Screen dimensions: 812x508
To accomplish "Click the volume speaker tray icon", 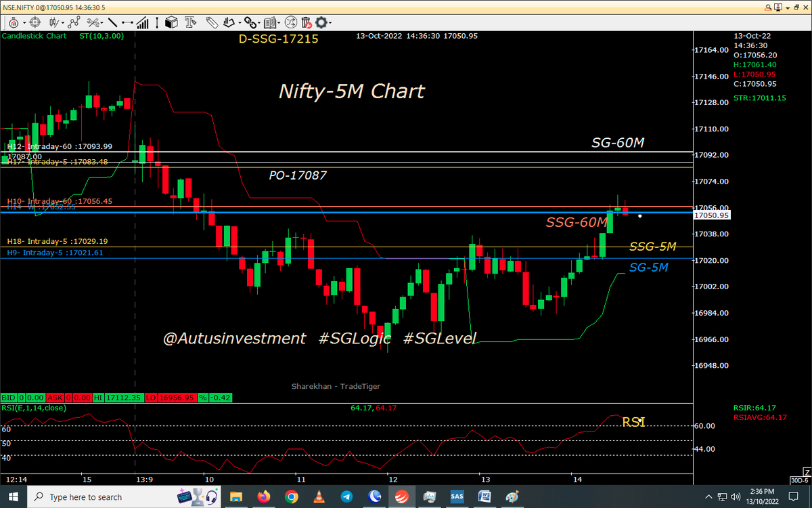I will (736, 497).
